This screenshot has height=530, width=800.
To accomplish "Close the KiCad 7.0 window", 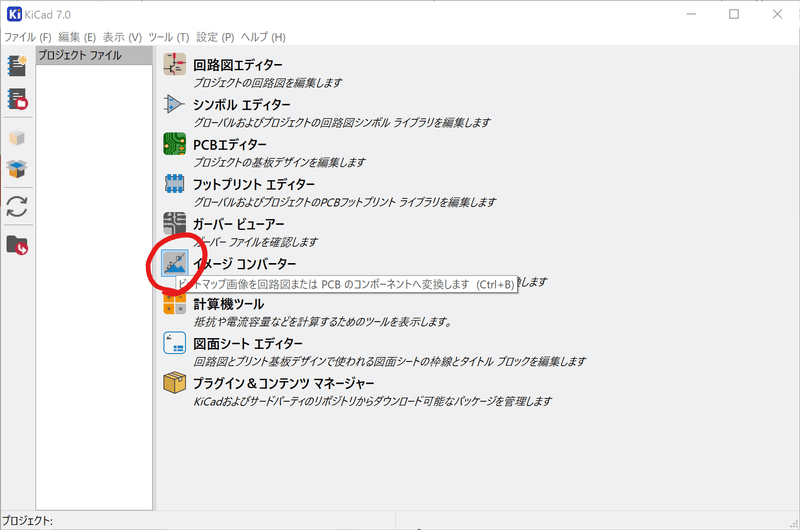I will [x=777, y=14].
